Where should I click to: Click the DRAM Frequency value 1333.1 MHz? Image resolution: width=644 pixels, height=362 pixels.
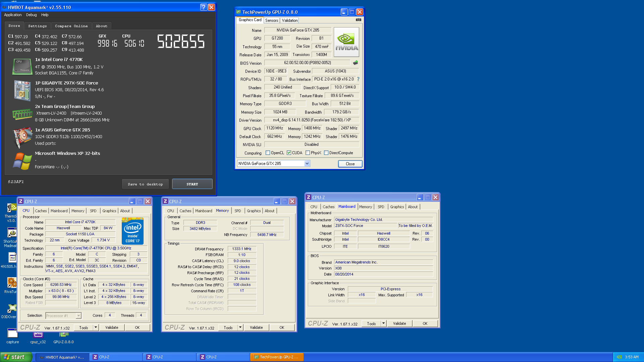pyautogui.click(x=242, y=249)
